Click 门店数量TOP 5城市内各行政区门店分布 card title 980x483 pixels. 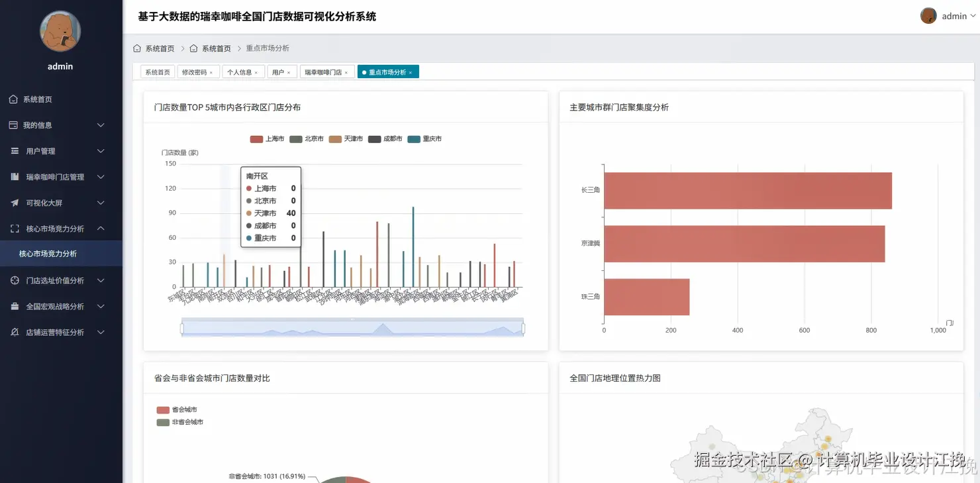pos(227,107)
